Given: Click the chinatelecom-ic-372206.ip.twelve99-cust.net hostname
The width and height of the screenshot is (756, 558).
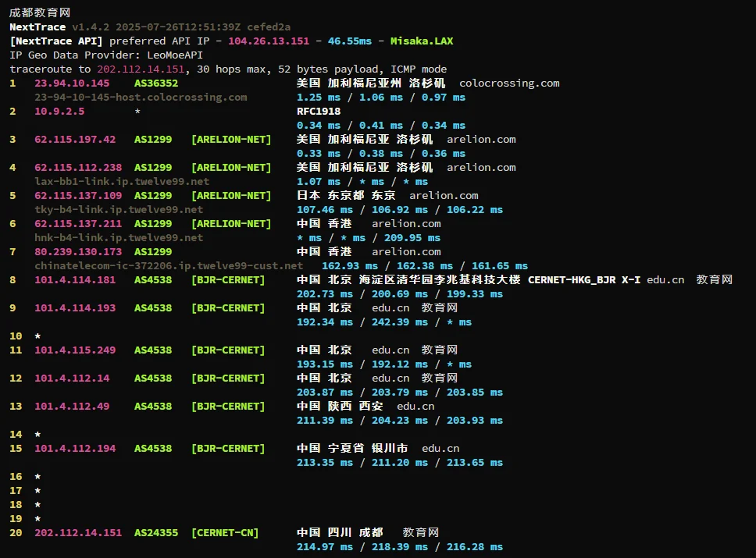Looking at the screenshot, I should 169,266.
